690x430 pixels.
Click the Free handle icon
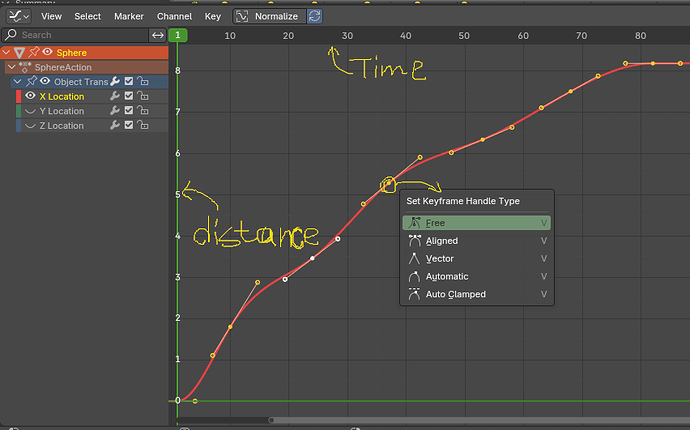point(414,223)
